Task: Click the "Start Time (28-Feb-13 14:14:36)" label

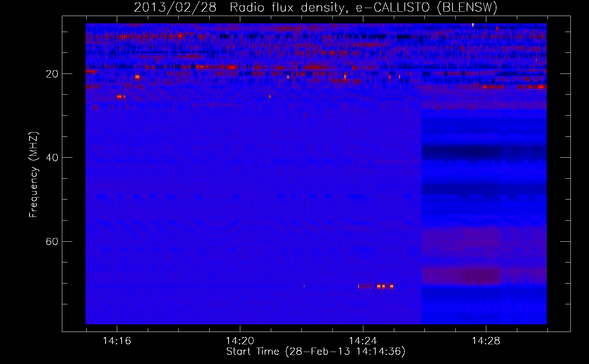Action: (x=316, y=352)
